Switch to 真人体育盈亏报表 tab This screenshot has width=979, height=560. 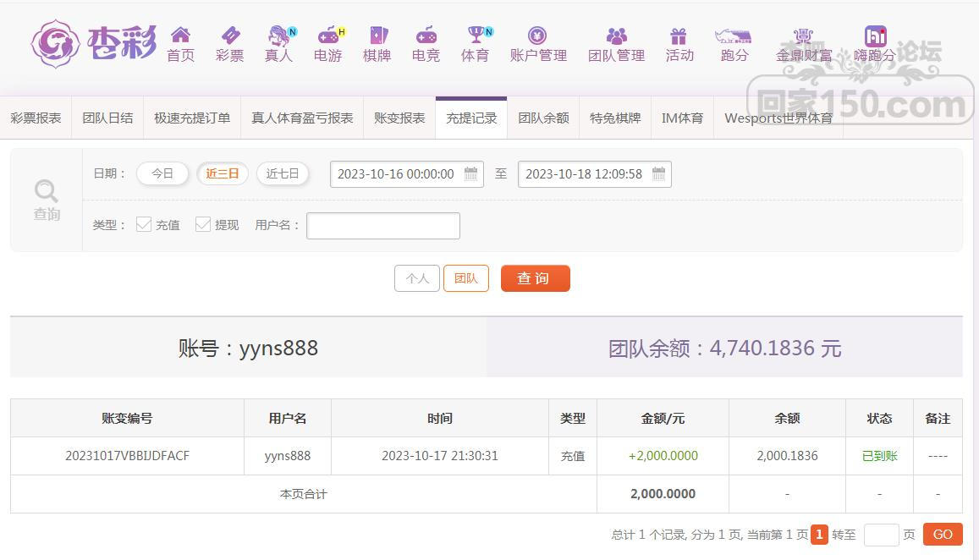(302, 118)
